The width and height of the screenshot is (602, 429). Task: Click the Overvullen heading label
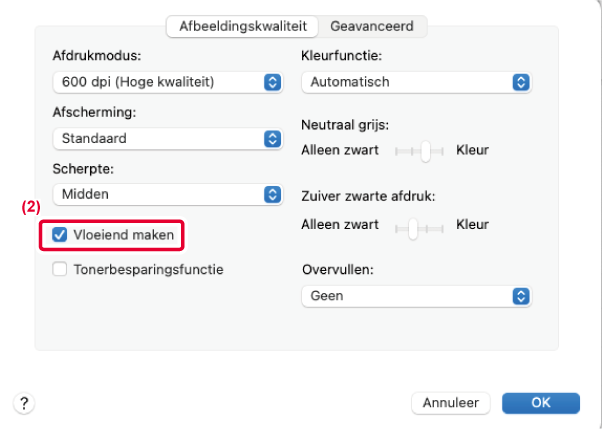pos(337,270)
